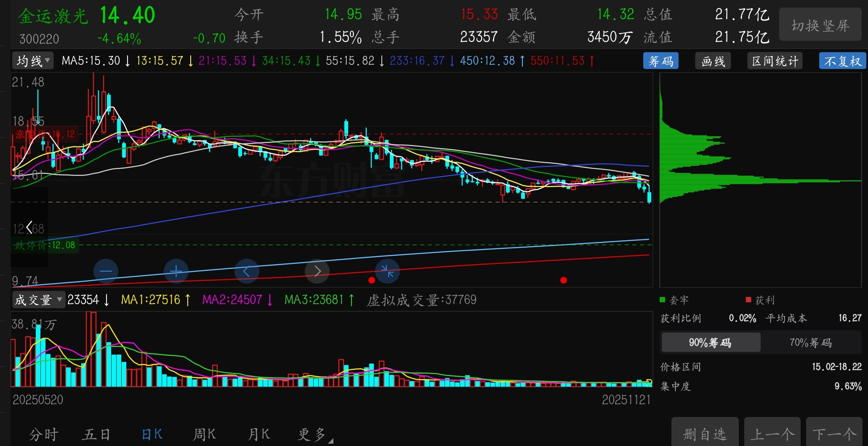Switch to the 日K tab

[152, 434]
